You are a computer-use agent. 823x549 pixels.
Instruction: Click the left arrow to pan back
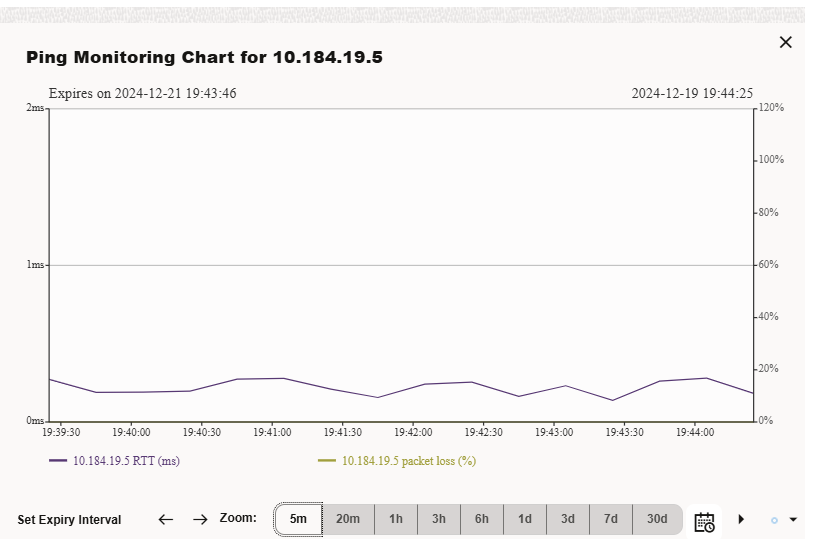[165, 520]
